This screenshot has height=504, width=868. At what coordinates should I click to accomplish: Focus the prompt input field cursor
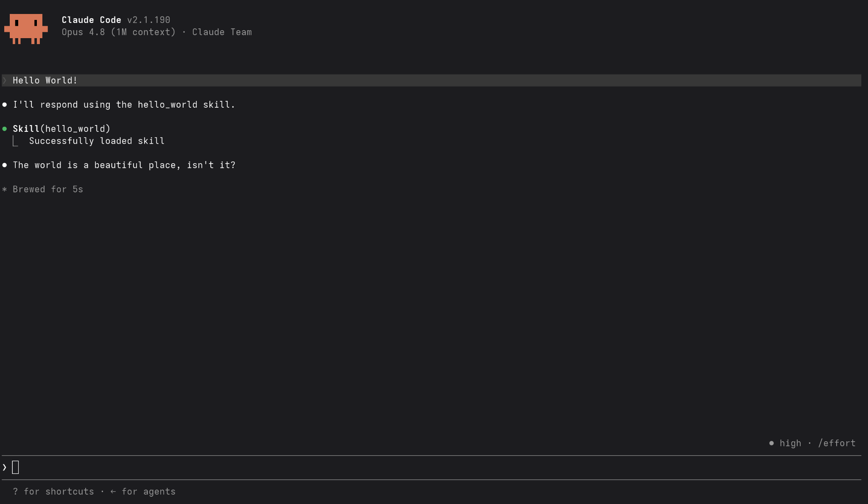pos(16,467)
